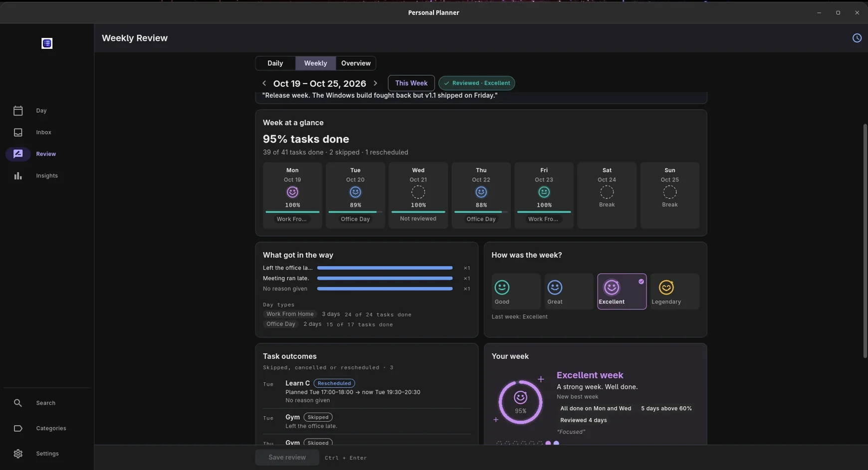Select the Excellent week rating
Screen dimensions: 868x470
click(622, 292)
